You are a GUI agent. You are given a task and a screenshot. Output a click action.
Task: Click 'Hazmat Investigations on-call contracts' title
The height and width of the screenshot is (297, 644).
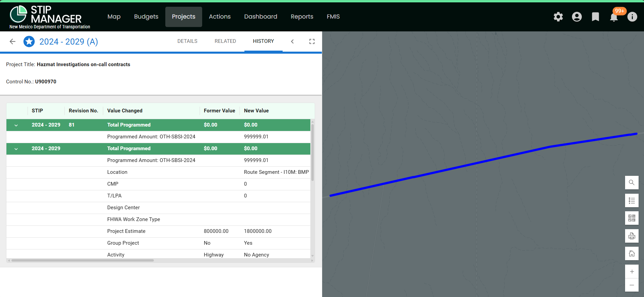pyautogui.click(x=84, y=64)
